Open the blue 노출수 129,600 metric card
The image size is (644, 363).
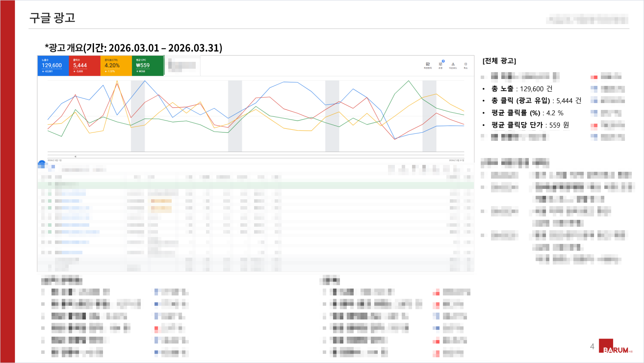(x=53, y=66)
